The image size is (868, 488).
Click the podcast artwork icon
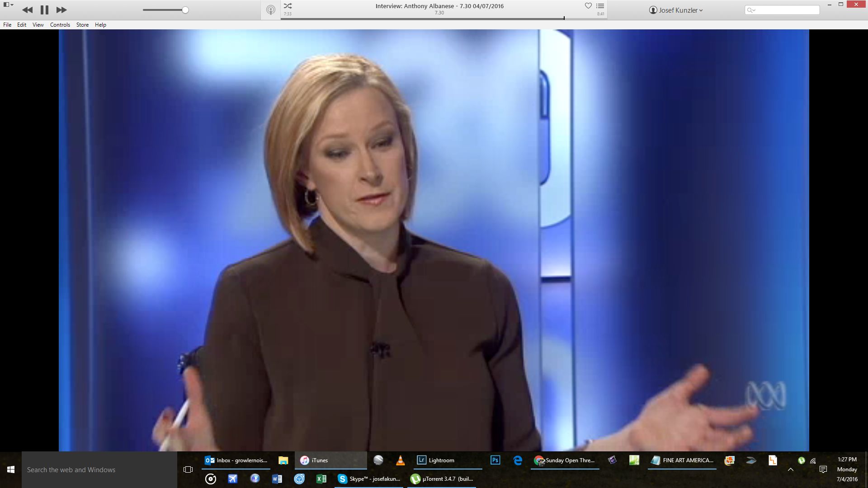tap(270, 10)
